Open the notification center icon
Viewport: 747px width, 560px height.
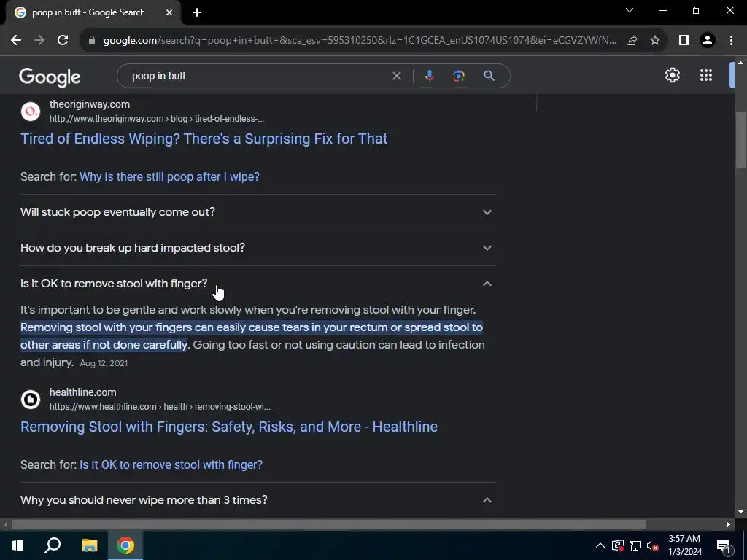pos(724,546)
